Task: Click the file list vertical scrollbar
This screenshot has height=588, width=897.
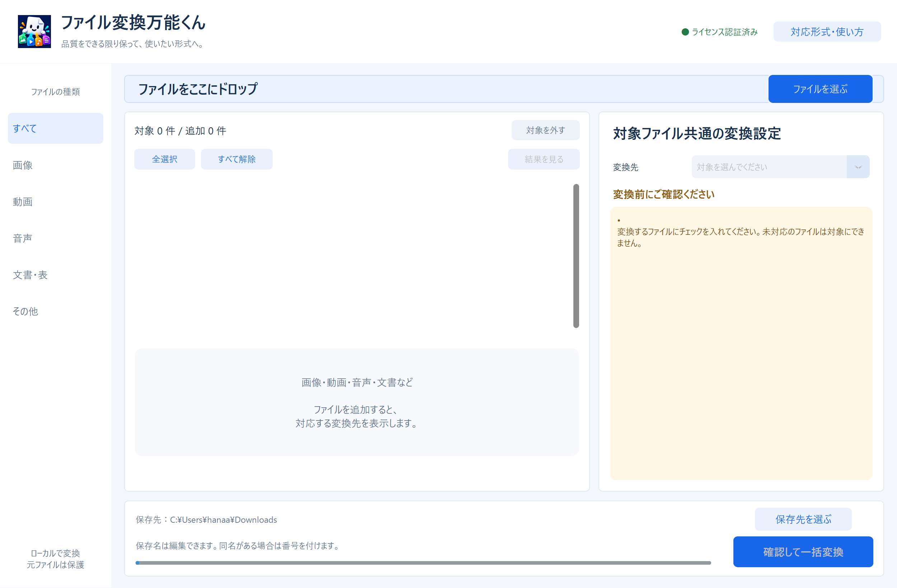Action: point(576,256)
